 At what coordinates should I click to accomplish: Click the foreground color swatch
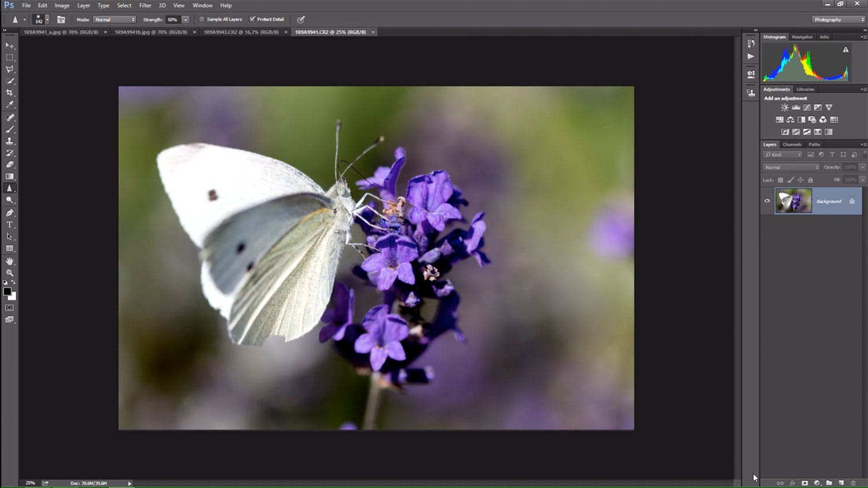7,291
